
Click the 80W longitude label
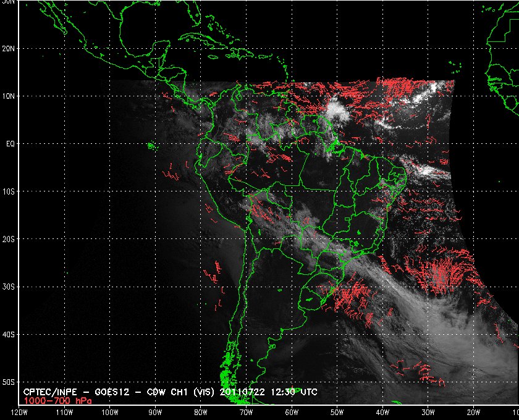coord(201,413)
